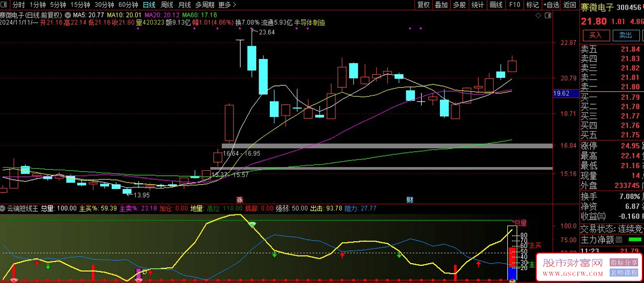Open the 统计 statistics tool
This screenshot has height=283, width=644.
pos(478,5)
